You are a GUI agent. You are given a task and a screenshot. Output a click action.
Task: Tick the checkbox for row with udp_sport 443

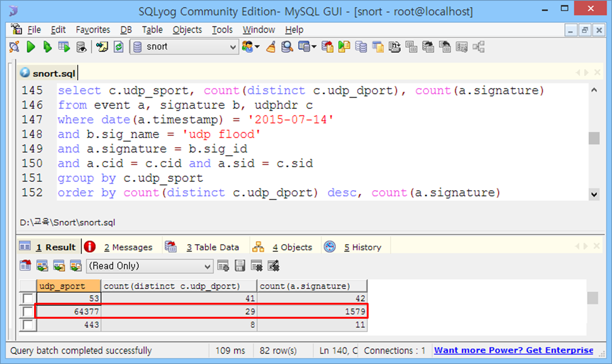click(x=28, y=324)
